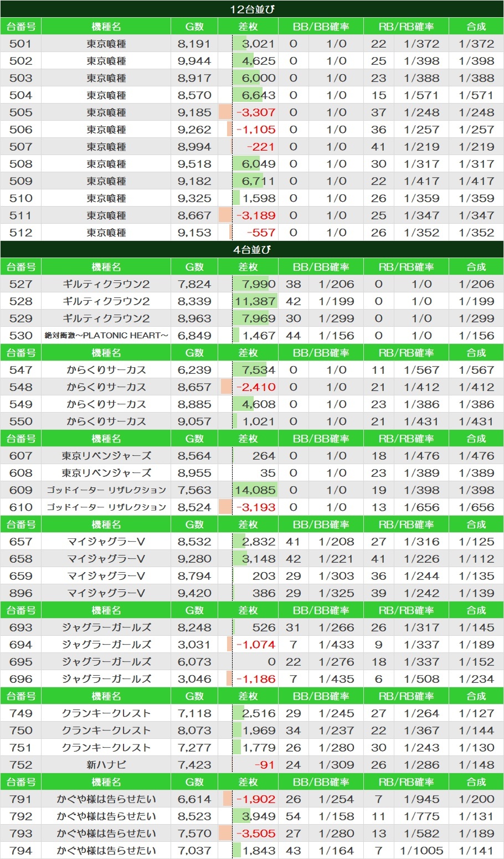Select RB probability 1/775 in row 792
Screen dimensions: 504x859
click(x=421, y=816)
